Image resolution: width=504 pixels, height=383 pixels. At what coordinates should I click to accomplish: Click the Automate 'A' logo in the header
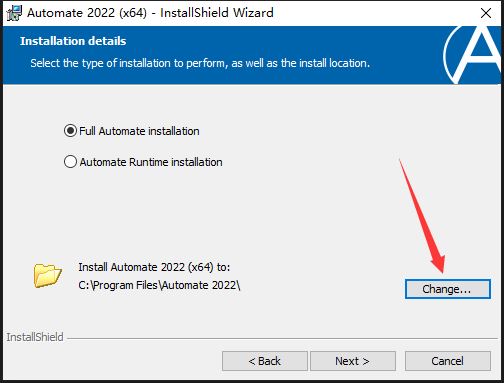(473, 55)
